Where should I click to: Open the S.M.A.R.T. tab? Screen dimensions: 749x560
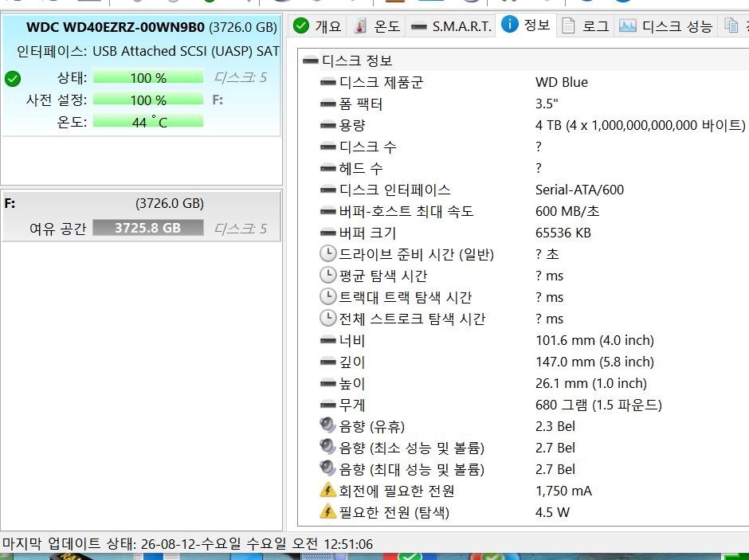pyautogui.click(x=450, y=25)
